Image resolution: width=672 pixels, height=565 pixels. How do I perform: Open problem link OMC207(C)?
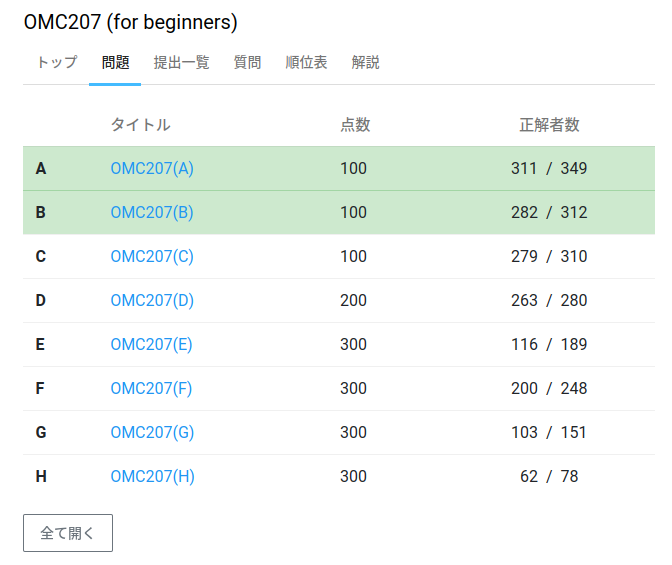(152, 256)
